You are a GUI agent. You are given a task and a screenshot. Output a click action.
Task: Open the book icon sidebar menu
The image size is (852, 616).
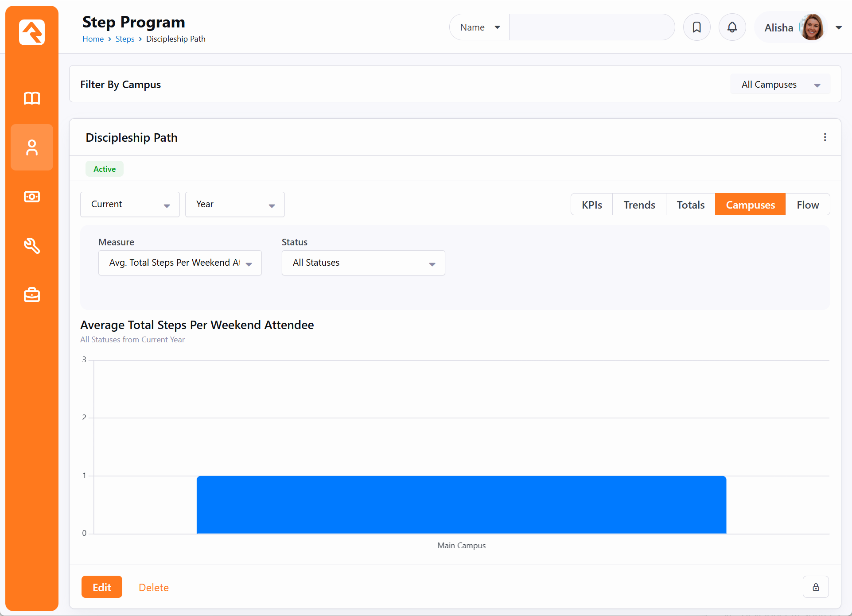pyautogui.click(x=32, y=98)
